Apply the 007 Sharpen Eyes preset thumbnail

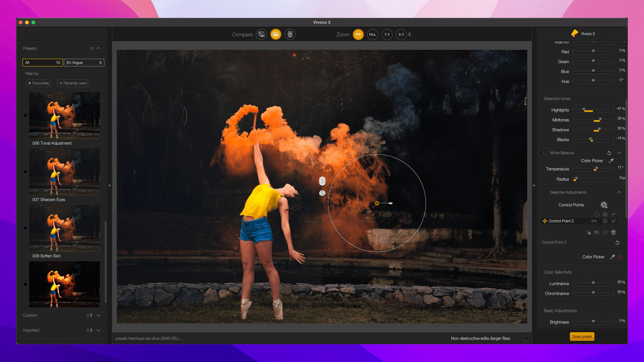[x=64, y=172]
